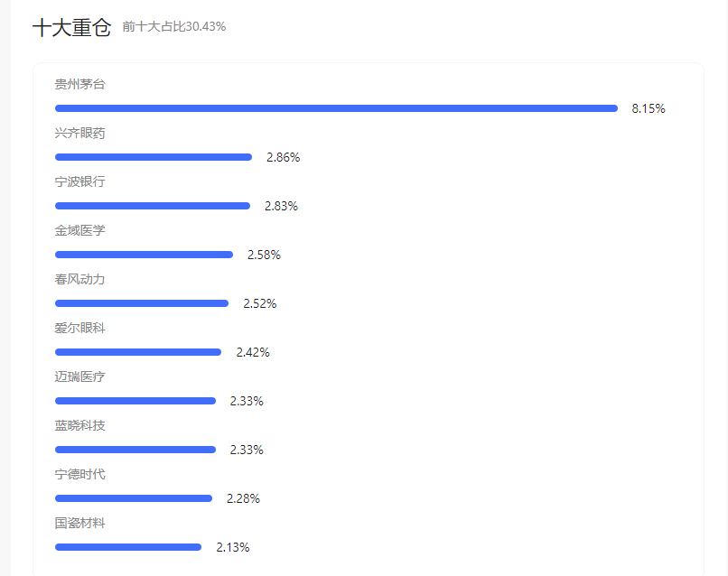Click the 国瓷材料 percentage bar
Screen dimensions: 728x576
tap(128, 547)
